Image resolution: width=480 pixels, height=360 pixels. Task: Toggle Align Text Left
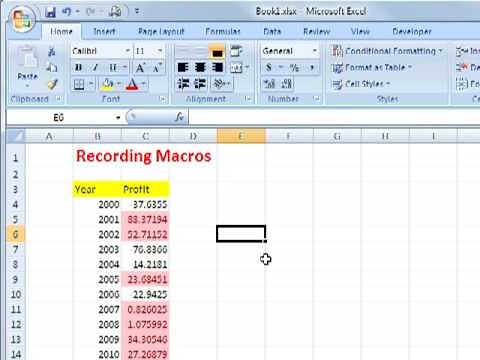pyautogui.click(x=183, y=68)
